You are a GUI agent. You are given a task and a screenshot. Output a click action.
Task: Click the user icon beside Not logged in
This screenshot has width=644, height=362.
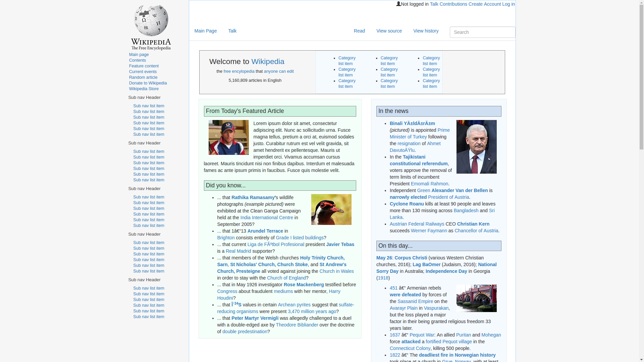tap(398, 4)
